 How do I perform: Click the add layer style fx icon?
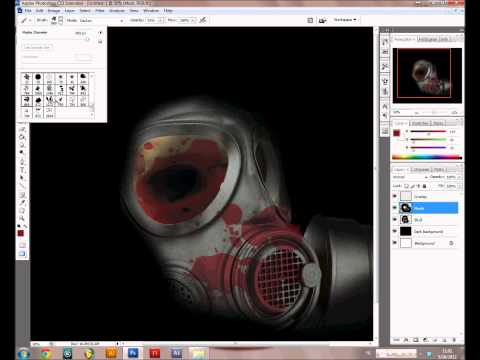click(x=406, y=340)
